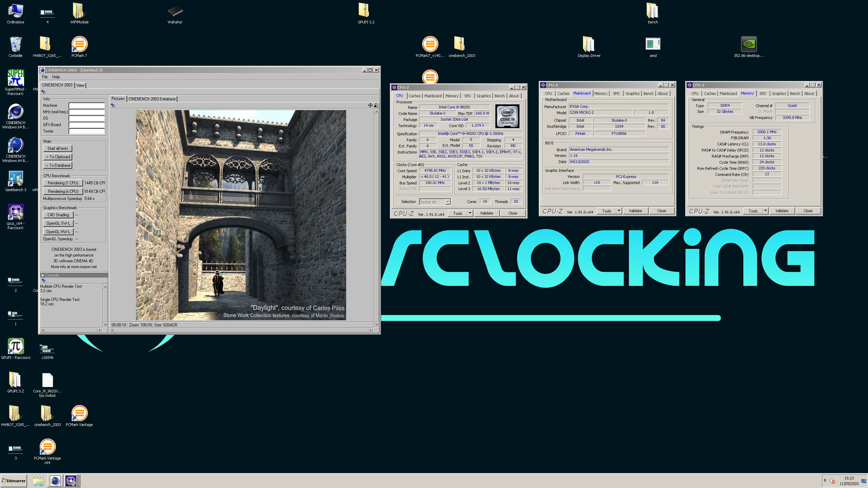Click Validate in the Mainboard CPU-Z window
Screen dimensions: 868x488
pyautogui.click(x=635, y=211)
